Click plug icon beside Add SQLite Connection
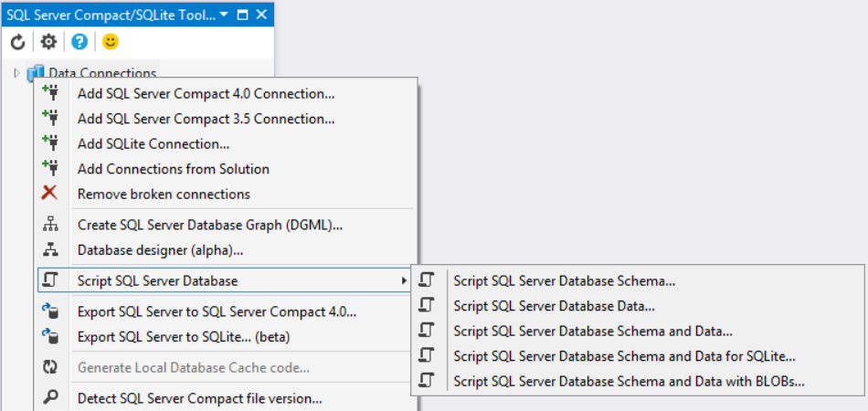This screenshot has width=868, height=411. [50, 142]
